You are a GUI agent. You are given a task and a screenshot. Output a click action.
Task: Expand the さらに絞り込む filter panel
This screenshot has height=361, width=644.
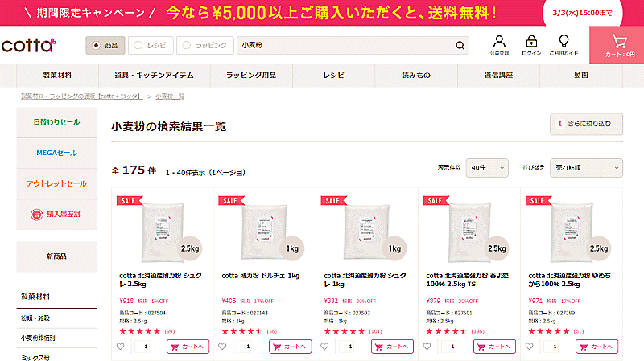(x=585, y=124)
